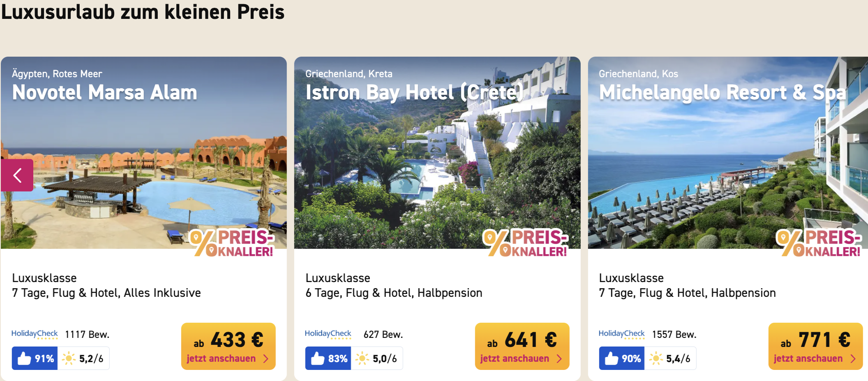
Task: Open the 433 € jetzt anschauen offer
Action: click(229, 346)
